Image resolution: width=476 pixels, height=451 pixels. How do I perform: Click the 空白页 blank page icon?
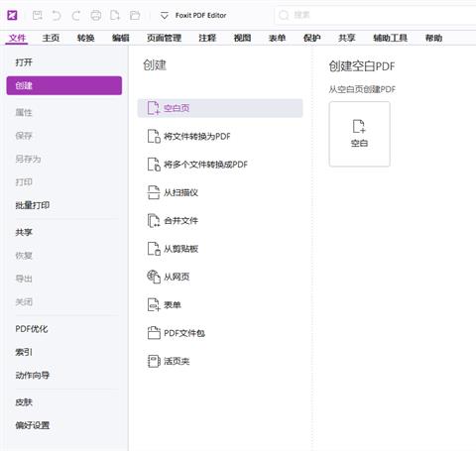click(x=154, y=108)
